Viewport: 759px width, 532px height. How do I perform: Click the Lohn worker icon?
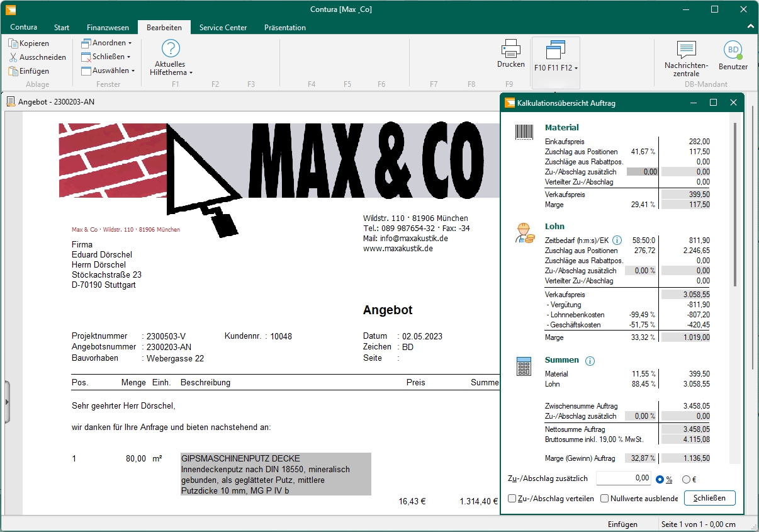[524, 233]
